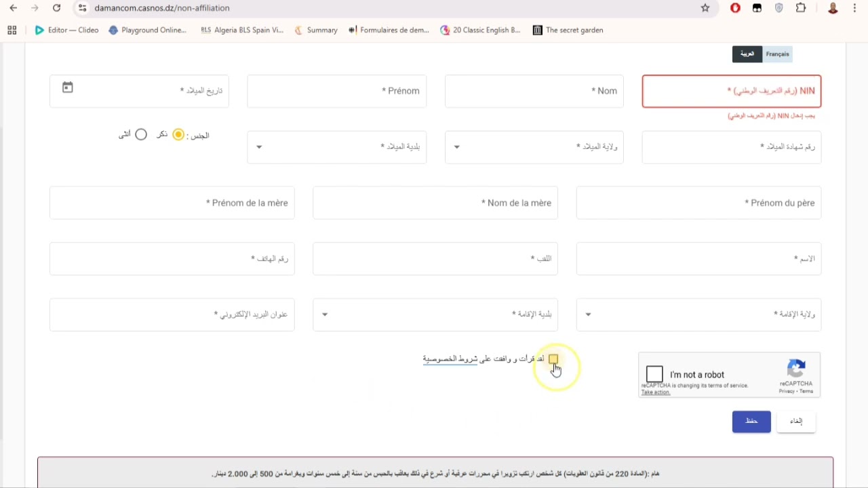Image resolution: width=868 pixels, height=488 pixels.
Task: Select the ذكر gender radio button
Action: point(178,135)
